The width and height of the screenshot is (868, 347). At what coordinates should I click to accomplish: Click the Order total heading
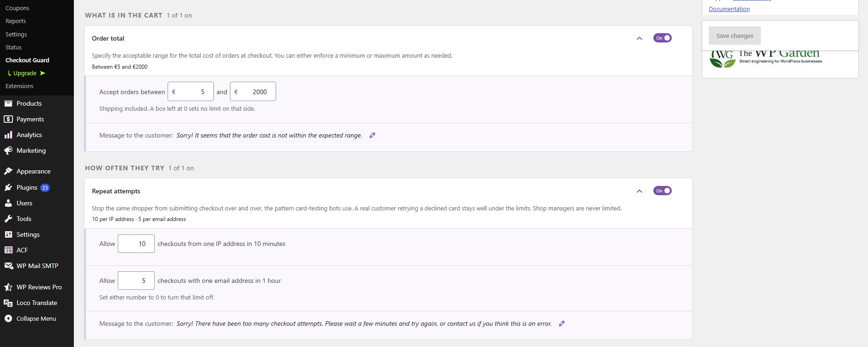[108, 38]
